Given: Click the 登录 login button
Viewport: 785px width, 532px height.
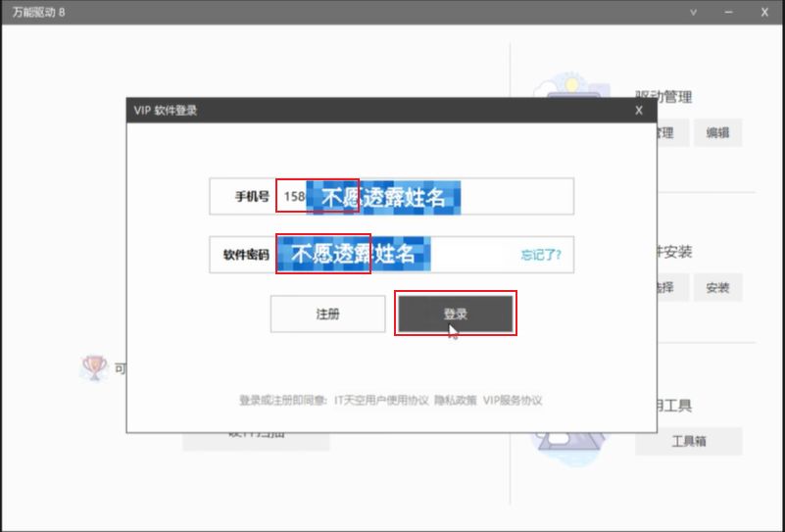Looking at the screenshot, I should point(455,314).
